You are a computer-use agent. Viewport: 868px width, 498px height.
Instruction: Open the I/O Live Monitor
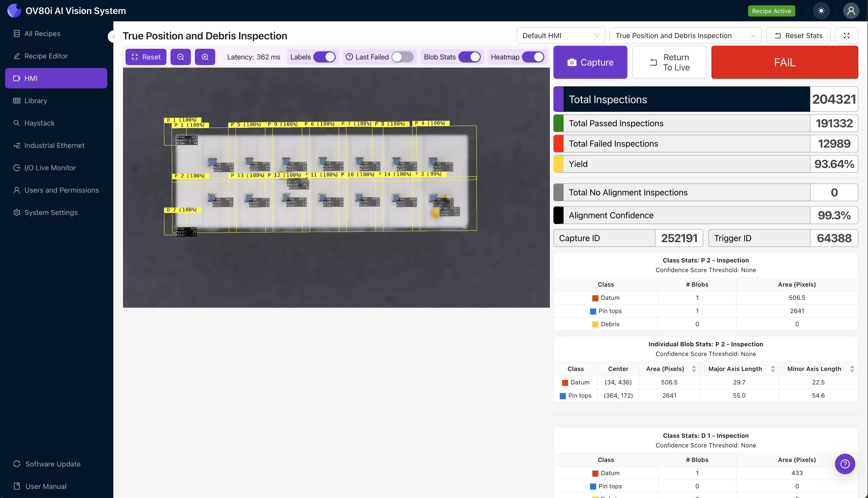[x=50, y=168]
